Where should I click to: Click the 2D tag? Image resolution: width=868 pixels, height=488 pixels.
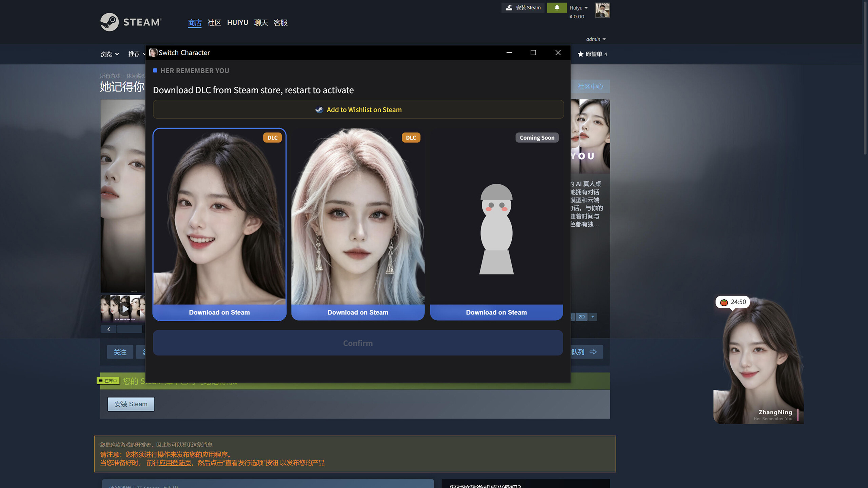(581, 317)
